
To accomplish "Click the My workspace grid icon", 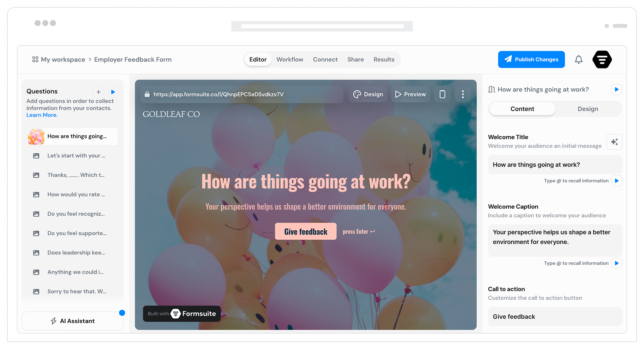I will pyautogui.click(x=35, y=59).
